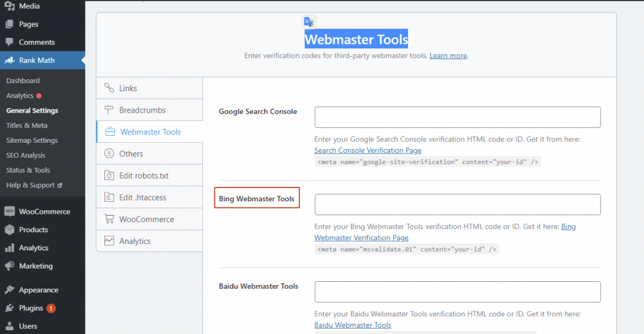Click the Webmaster Tools header translate icon
The image size is (644, 334).
point(309,22)
